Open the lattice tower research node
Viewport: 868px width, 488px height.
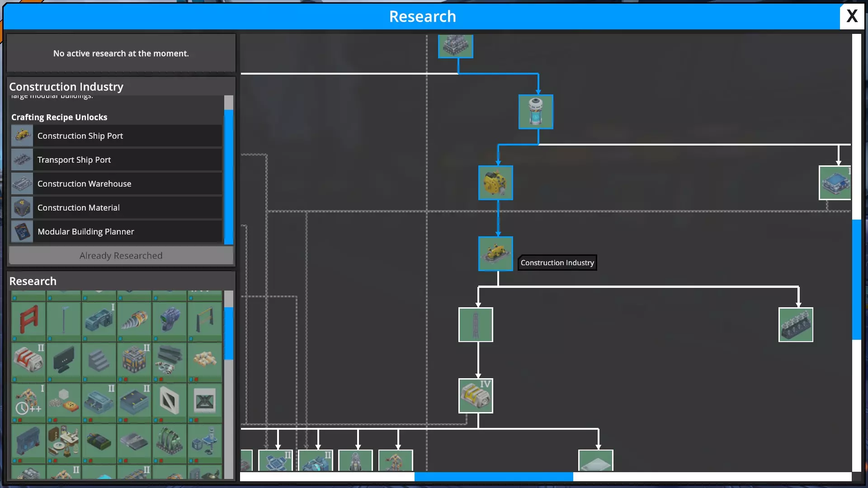coord(476,324)
